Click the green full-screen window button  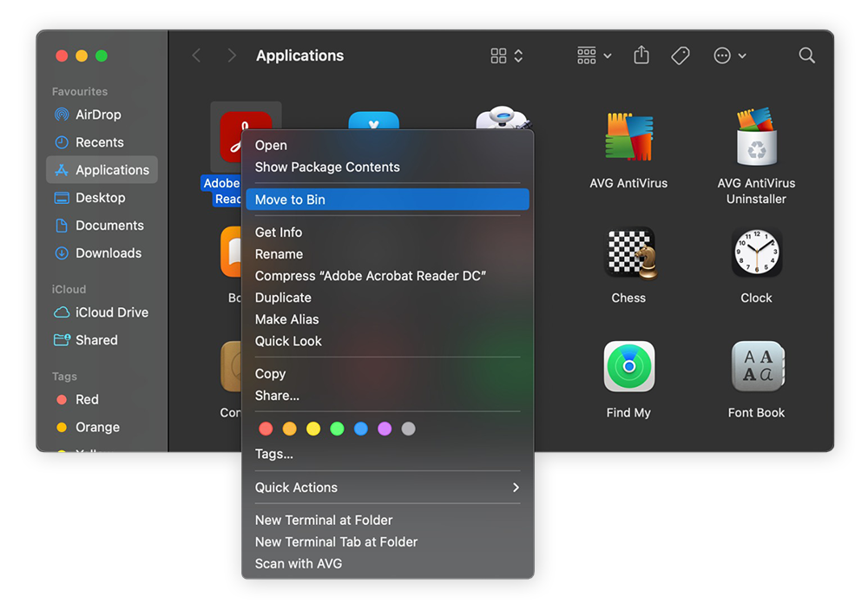[102, 56]
